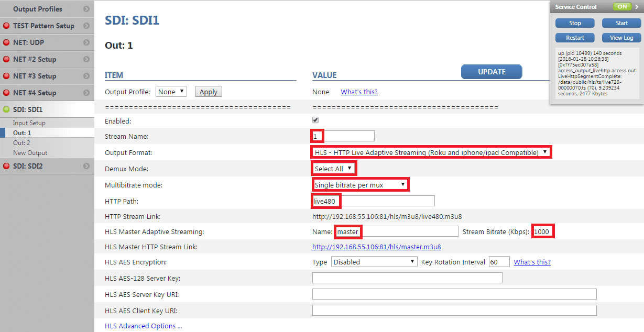The height and width of the screenshot is (332, 644).
Task: Click the red status dot beside NET #3 Setup
Action: click(x=7, y=76)
